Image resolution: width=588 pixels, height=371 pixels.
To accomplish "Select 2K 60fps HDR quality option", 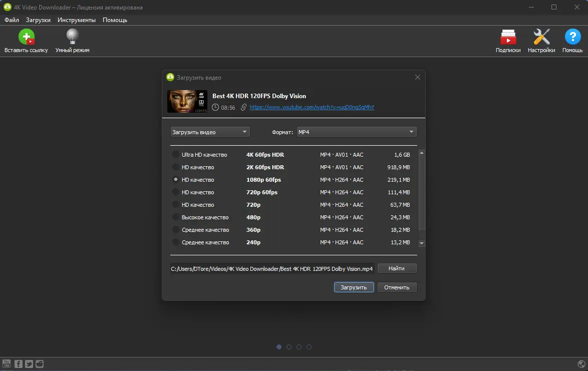I will click(175, 167).
